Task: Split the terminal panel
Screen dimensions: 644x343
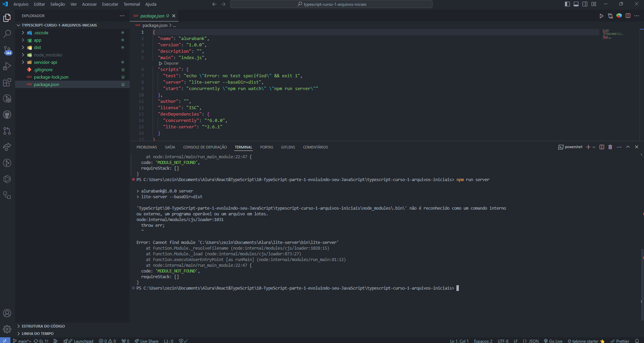Action: pos(602,147)
